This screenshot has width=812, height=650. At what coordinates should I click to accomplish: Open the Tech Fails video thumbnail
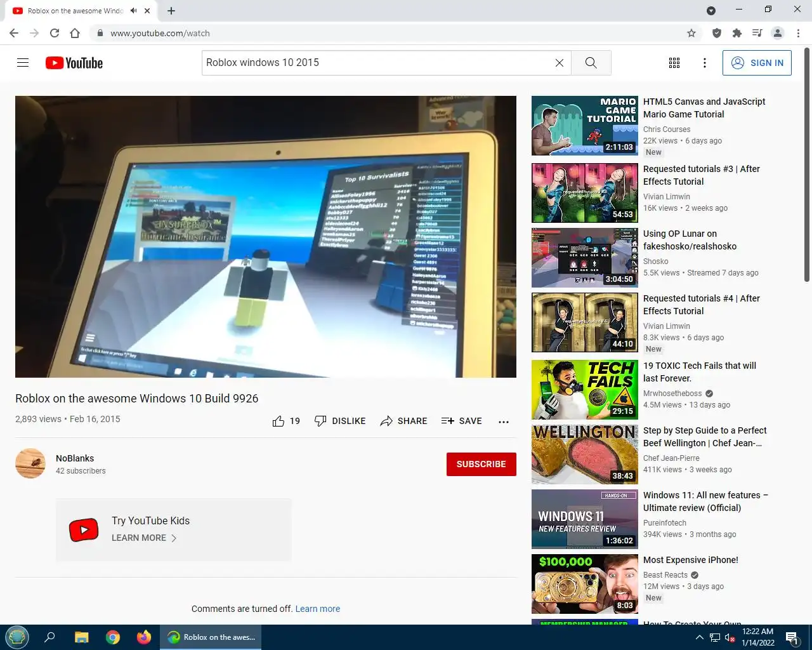pyautogui.click(x=585, y=390)
